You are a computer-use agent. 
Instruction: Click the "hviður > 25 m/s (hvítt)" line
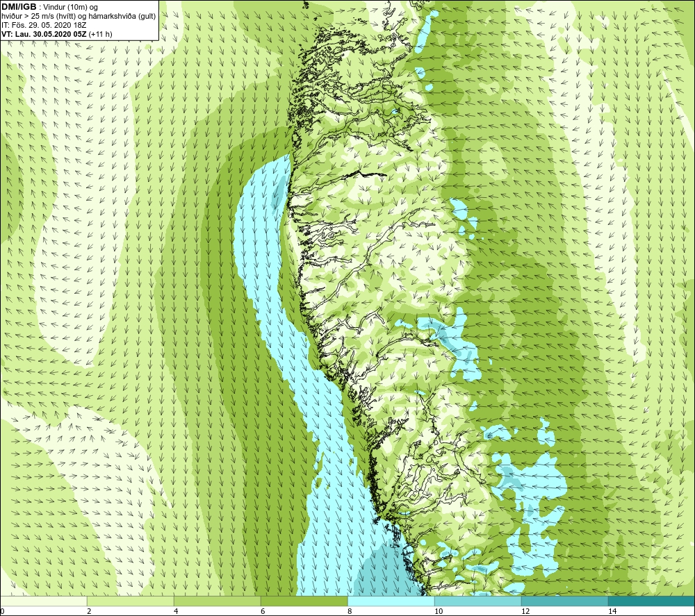point(39,17)
